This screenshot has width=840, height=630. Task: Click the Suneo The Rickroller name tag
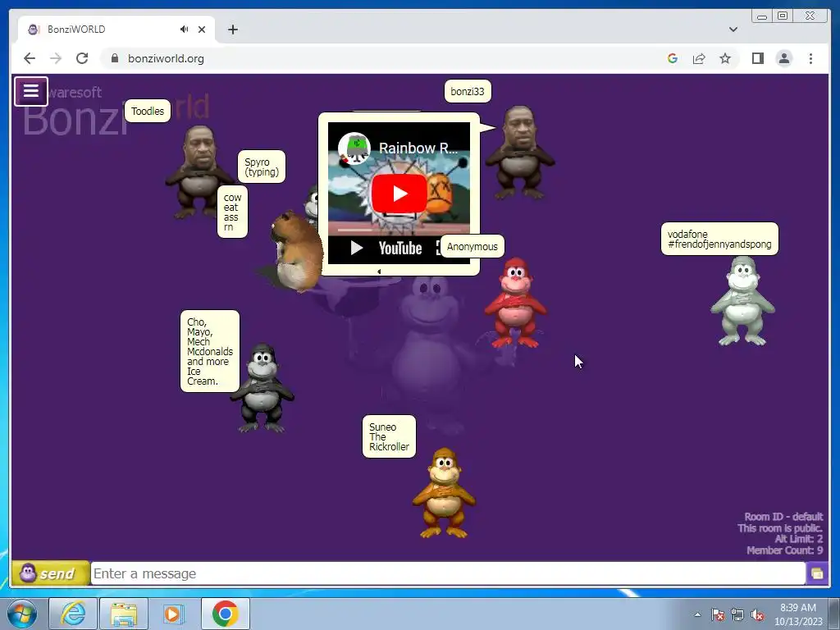389,436
